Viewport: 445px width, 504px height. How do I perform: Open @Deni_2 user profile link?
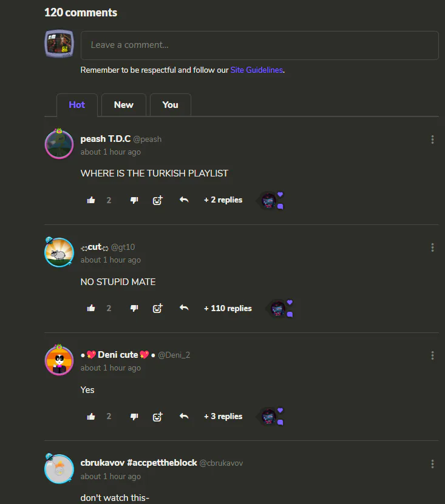pos(174,355)
